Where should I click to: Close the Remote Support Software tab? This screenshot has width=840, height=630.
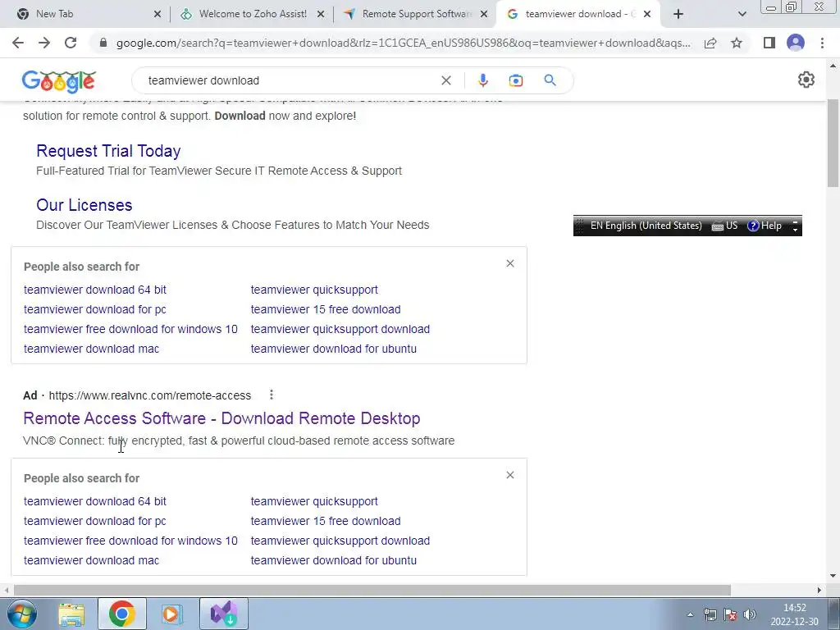point(484,15)
